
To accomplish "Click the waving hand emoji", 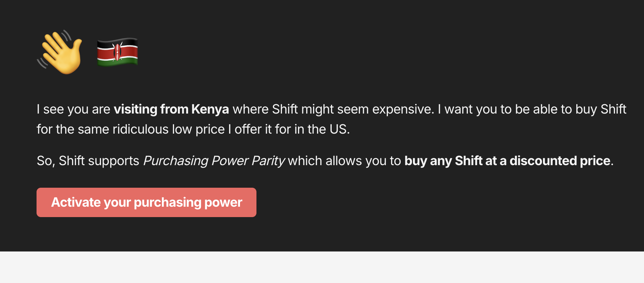I will (60, 52).
